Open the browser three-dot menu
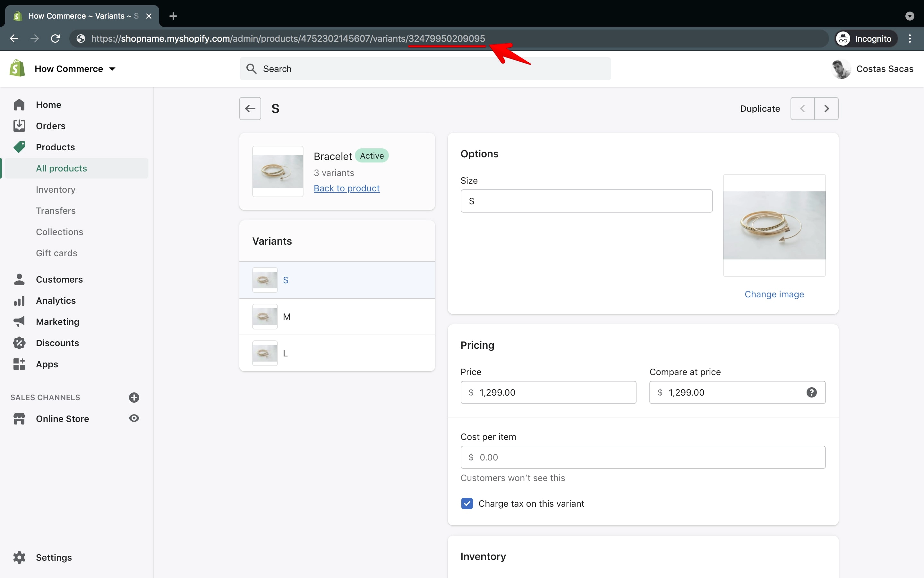 [x=910, y=39]
